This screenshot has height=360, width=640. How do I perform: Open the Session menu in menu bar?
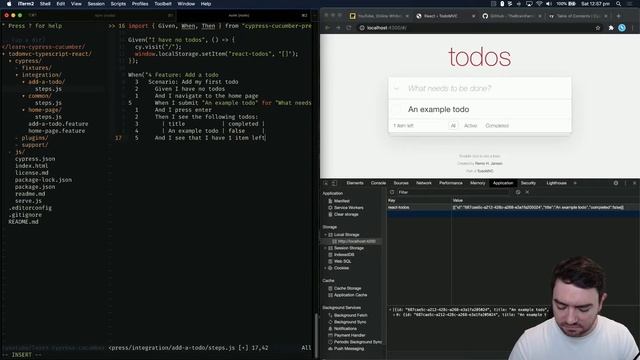(96, 4)
